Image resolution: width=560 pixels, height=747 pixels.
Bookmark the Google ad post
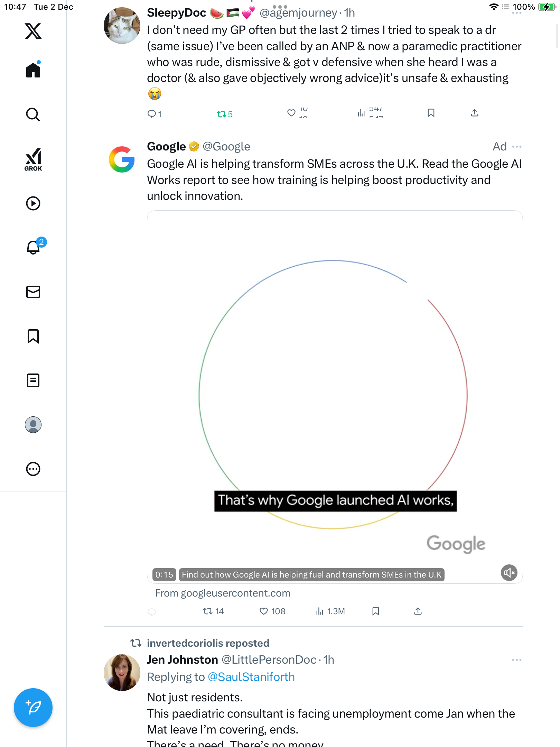376,611
